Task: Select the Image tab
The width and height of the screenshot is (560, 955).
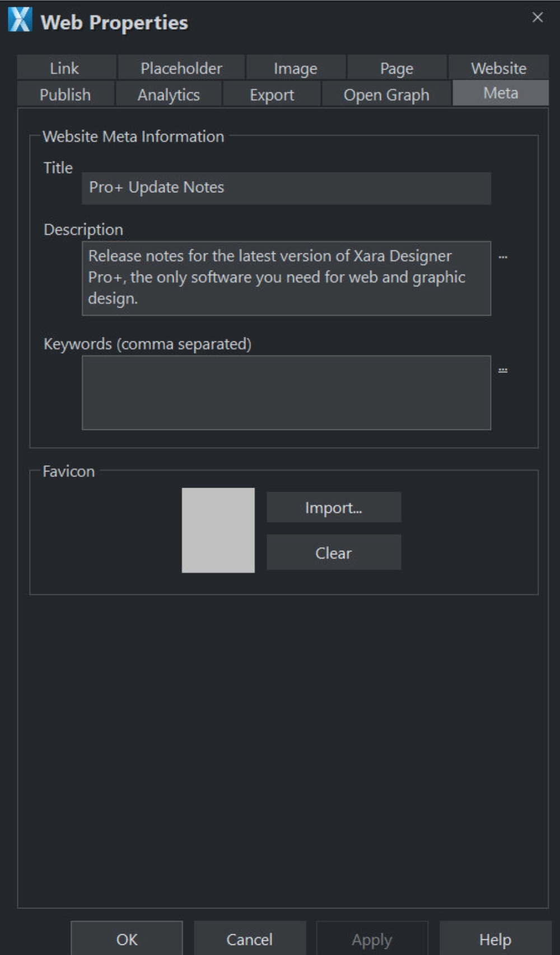Action: coord(296,68)
